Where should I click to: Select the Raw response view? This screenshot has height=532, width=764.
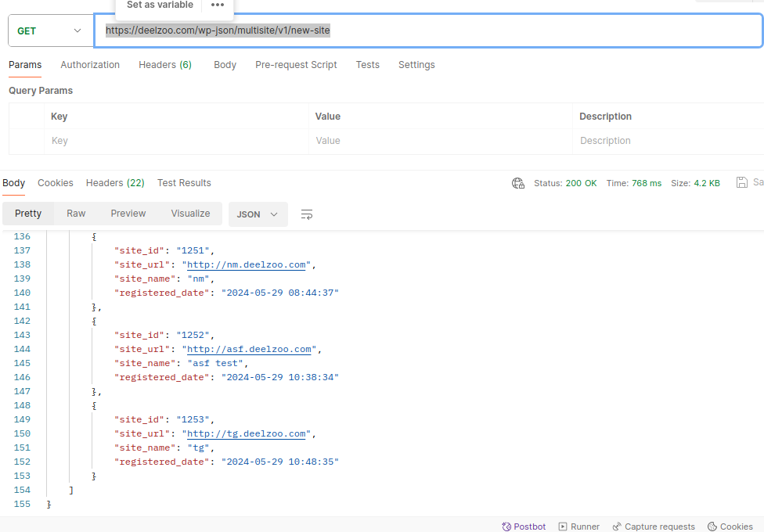click(x=76, y=214)
